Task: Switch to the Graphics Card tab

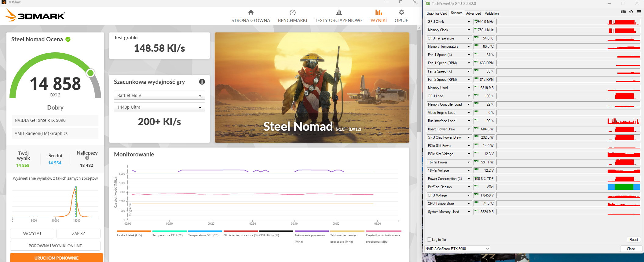Action: coord(437,13)
